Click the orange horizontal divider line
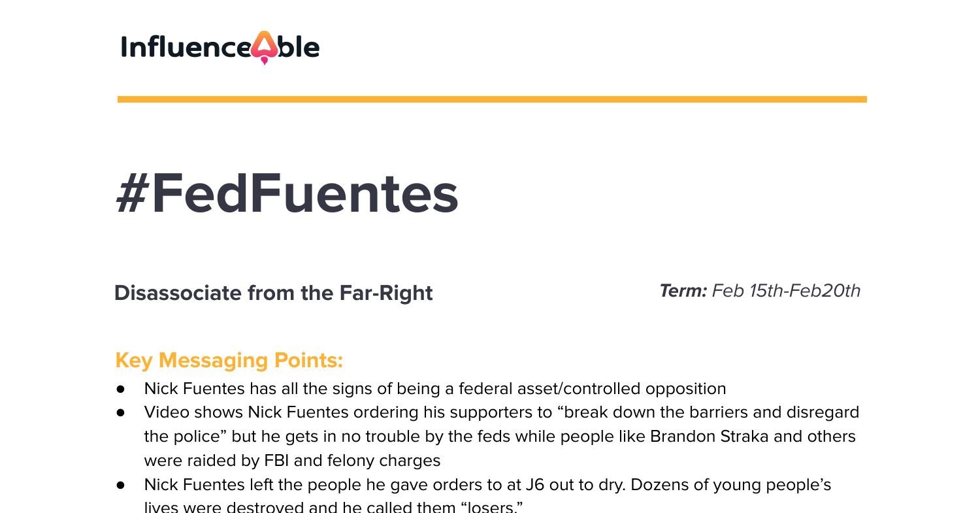This screenshot has height=513, width=980. [x=492, y=99]
